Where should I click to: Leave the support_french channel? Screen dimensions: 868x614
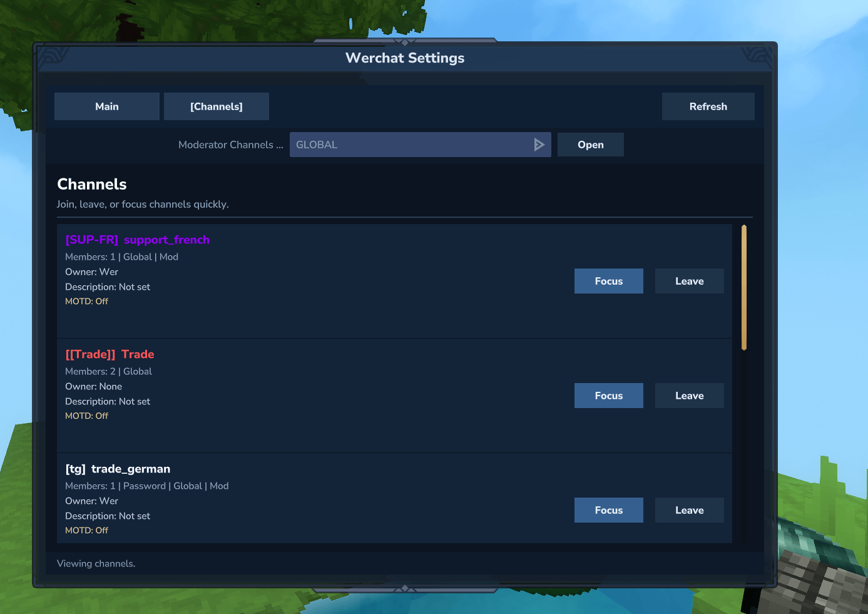pyautogui.click(x=689, y=281)
